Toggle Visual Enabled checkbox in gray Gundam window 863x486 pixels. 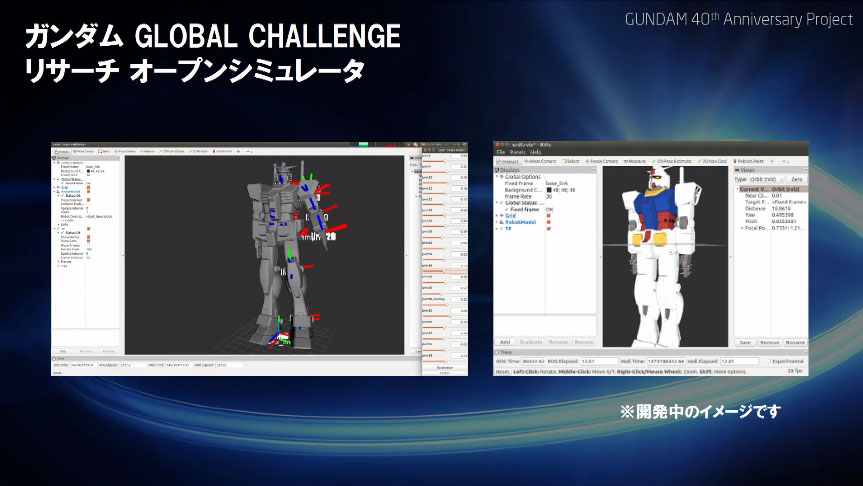coord(88,200)
